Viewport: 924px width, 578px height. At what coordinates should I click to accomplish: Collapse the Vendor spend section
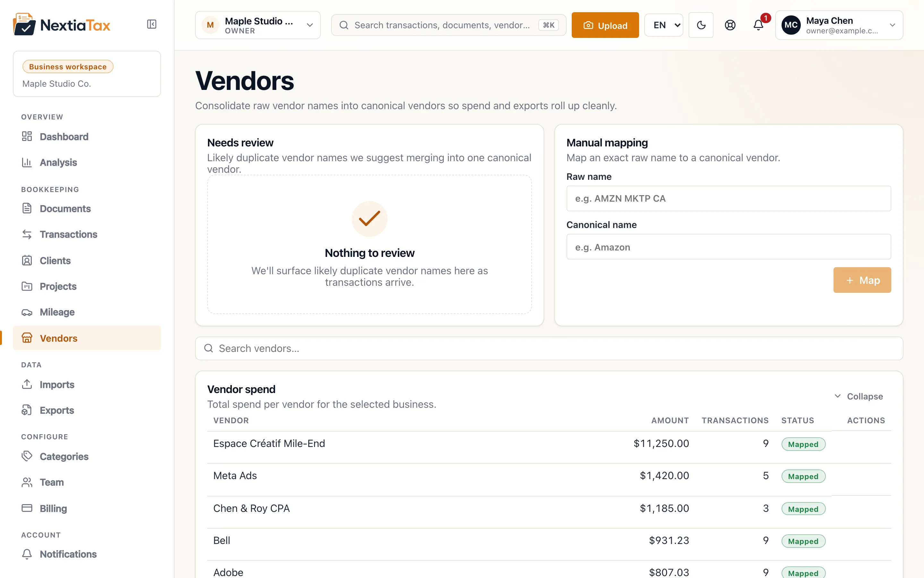pyautogui.click(x=858, y=397)
